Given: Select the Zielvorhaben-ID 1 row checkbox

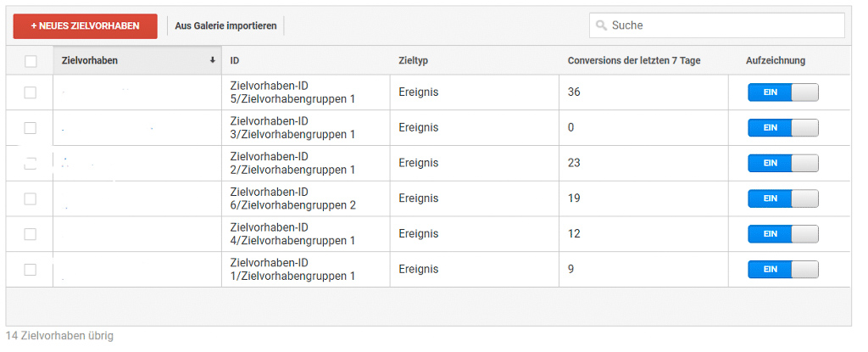Looking at the screenshot, I should coord(31,270).
